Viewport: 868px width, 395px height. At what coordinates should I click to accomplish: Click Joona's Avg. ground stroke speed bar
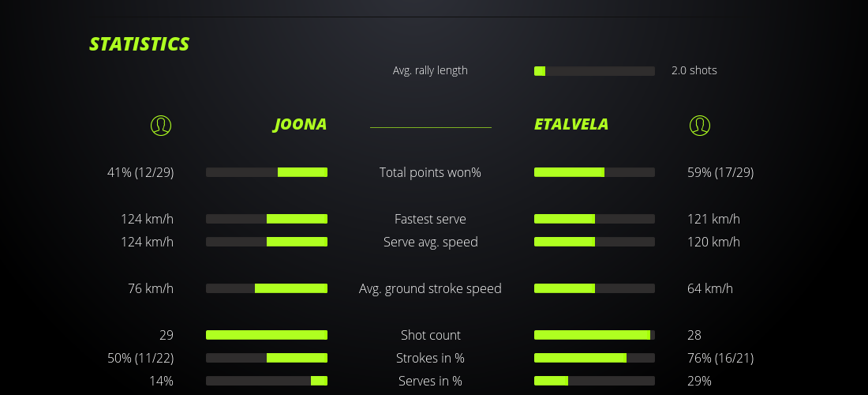pyautogui.click(x=267, y=288)
